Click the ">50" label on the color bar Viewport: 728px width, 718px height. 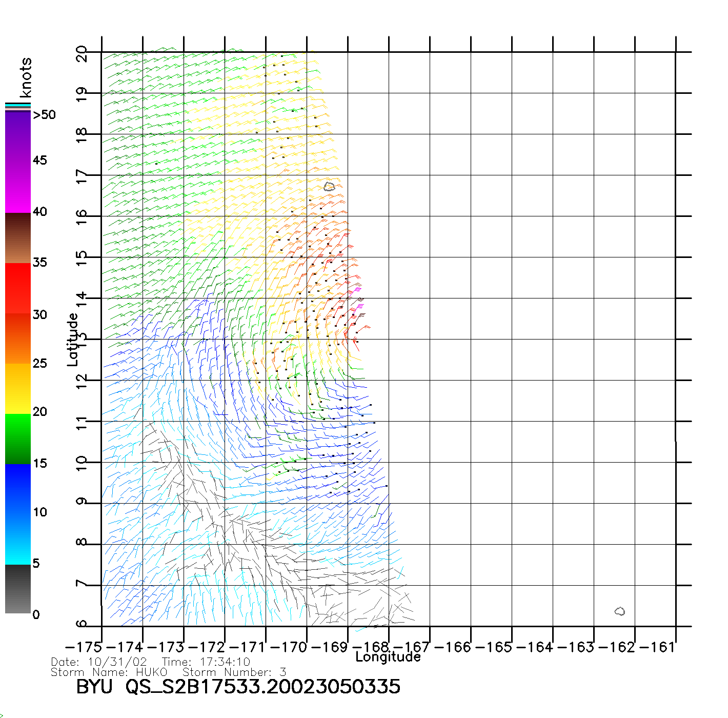44,115
